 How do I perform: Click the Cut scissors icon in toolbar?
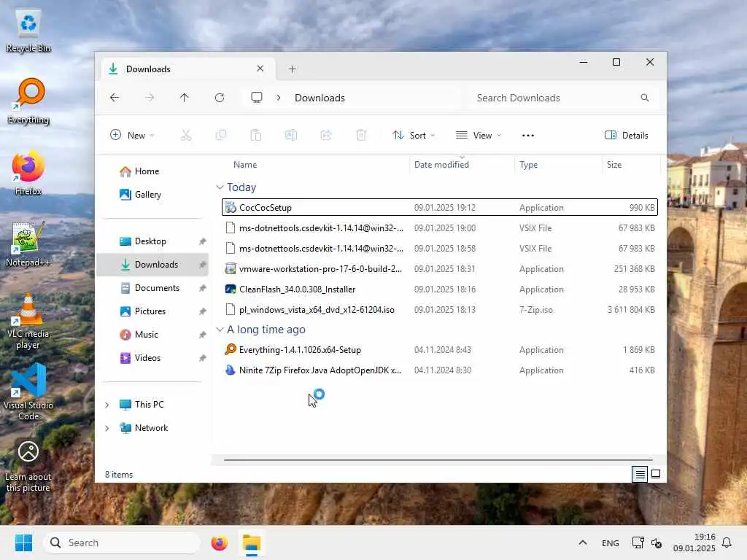(186, 135)
